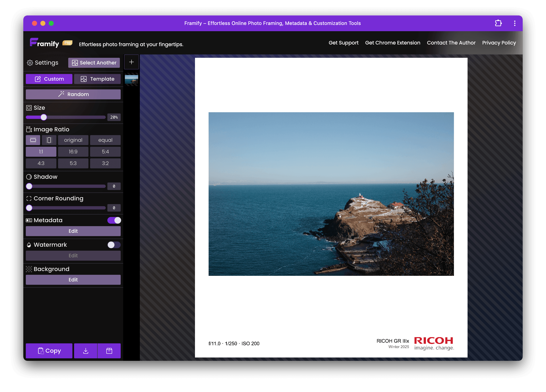The image size is (546, 392).
Task: Select the original ratio option
Action: click(73, 140)
